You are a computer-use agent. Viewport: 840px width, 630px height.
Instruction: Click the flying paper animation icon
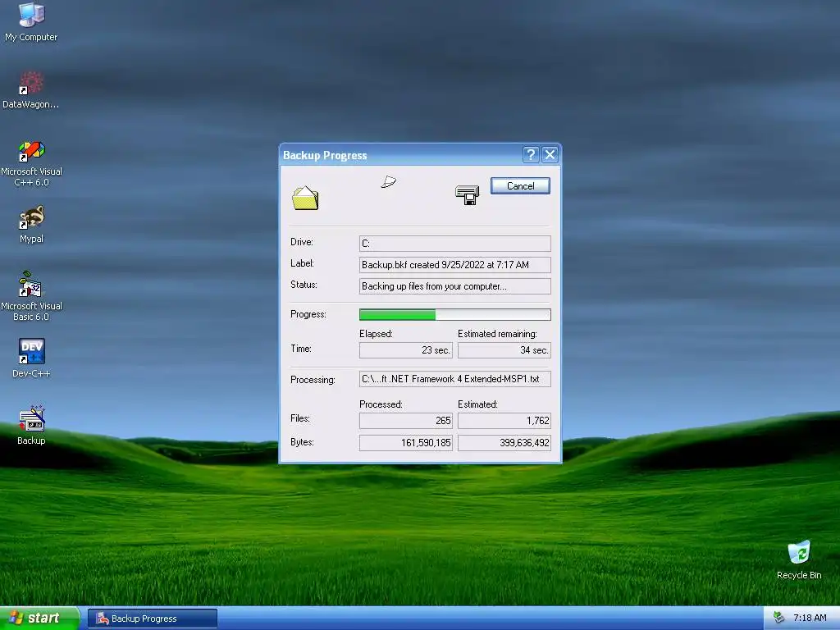388,182
